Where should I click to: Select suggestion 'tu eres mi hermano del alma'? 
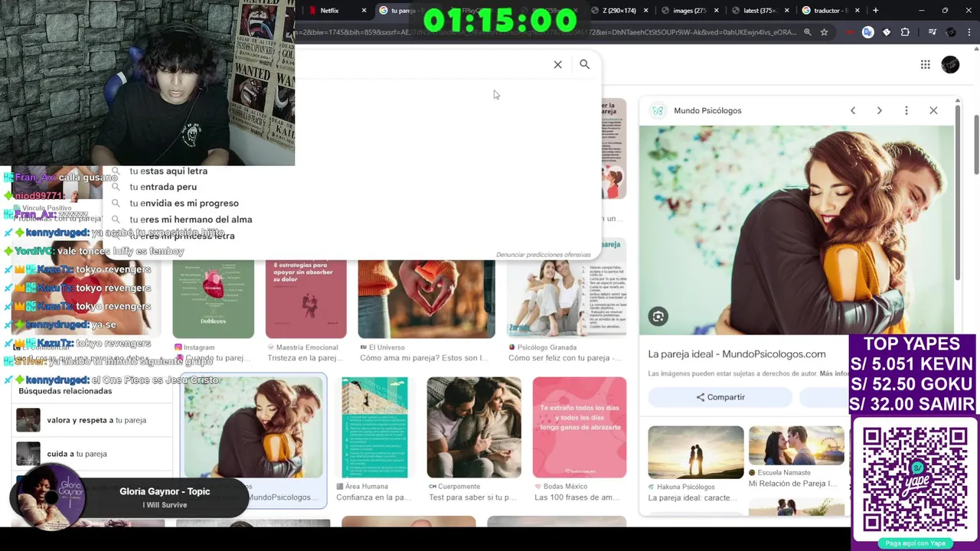point(191,219)
